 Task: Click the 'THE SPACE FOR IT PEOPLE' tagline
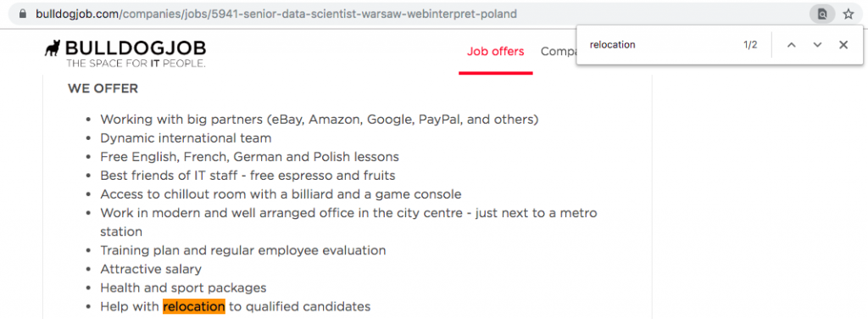[x=136, y=64]
